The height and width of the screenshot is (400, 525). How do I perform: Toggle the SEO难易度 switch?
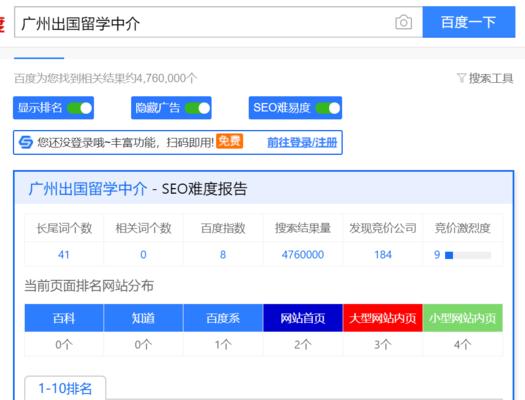pyautogui.click(x=328, y=108)
